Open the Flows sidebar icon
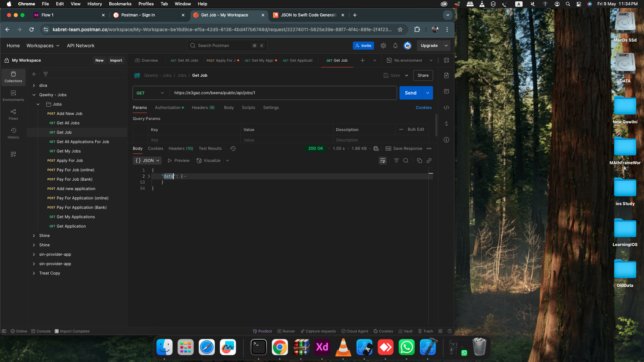This screenshot has height=362, width=644. [13, 114]
